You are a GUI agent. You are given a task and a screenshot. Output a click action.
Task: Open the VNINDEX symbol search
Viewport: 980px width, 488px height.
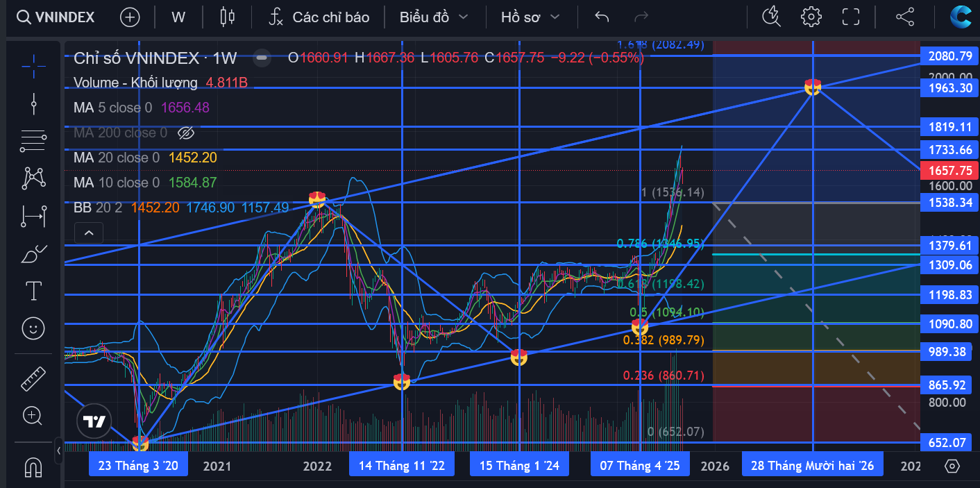coord(56,17)
